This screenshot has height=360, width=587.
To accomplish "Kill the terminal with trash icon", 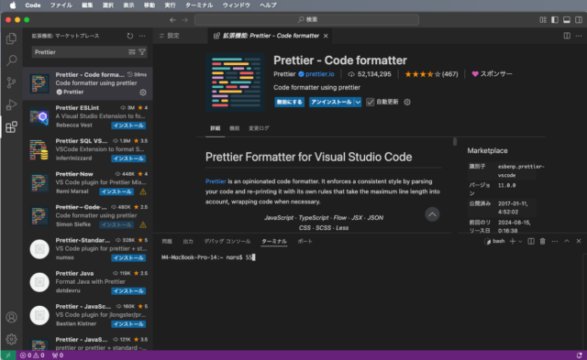I will (543, 241).
